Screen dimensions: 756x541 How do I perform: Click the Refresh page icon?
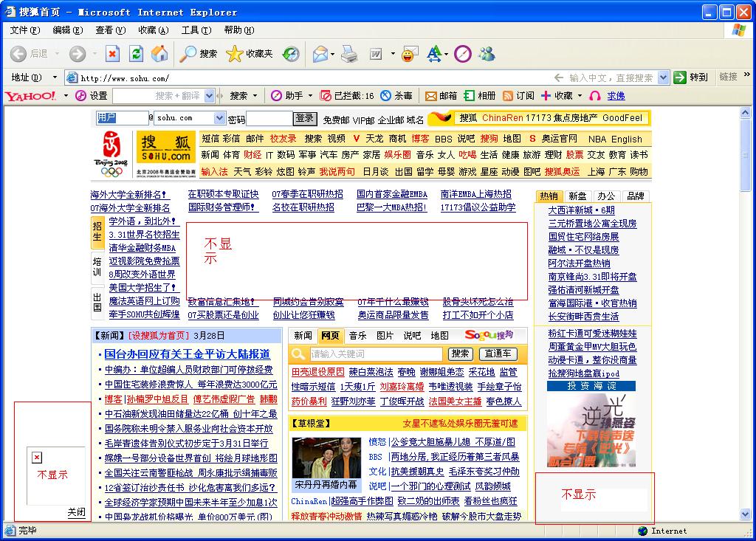point(136,54)
